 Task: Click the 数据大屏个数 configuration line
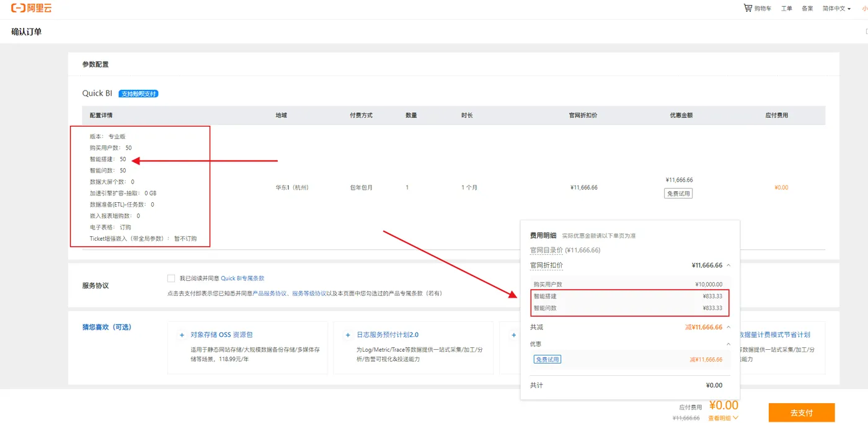click(x=112, y=182)
